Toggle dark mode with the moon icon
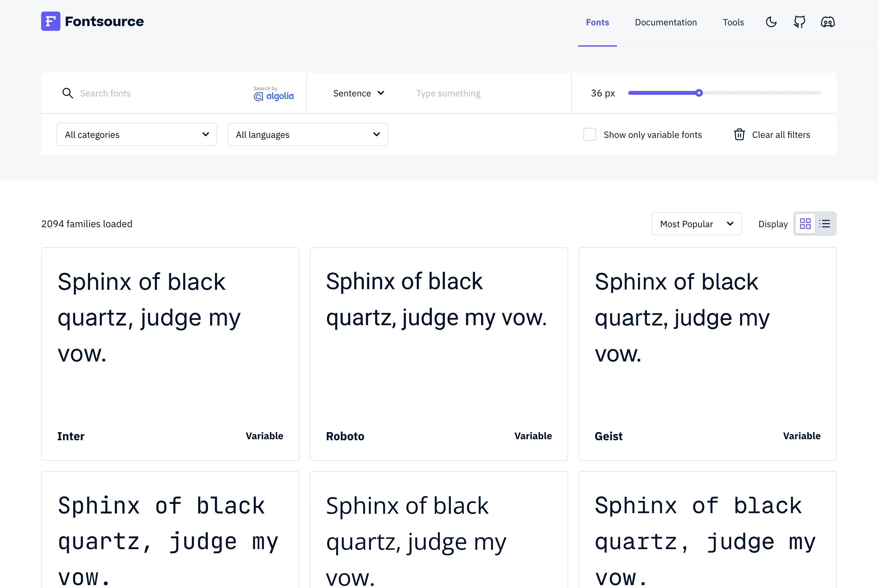878x588 pixels. (x=771, y=22)
